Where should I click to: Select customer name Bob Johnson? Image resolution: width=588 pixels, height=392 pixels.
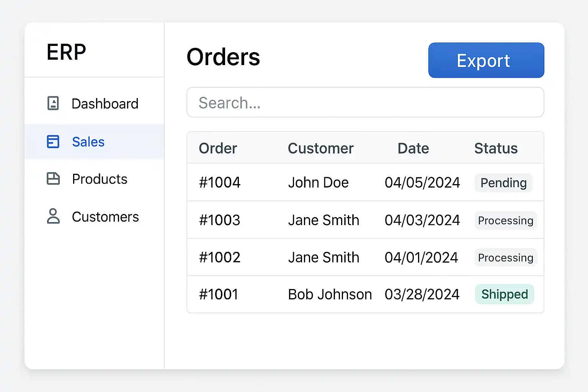pyautogui.click(x=330, y=294)
